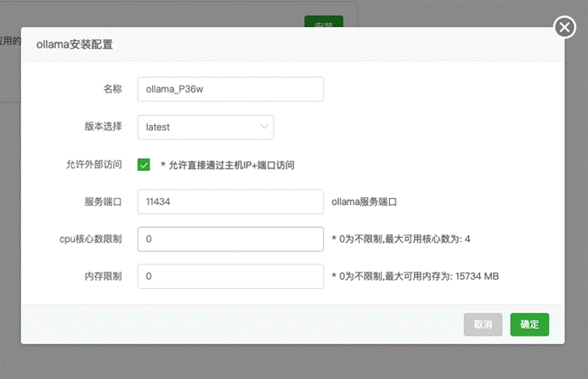Click the cpu核心数限制 input field

point(230,239)
